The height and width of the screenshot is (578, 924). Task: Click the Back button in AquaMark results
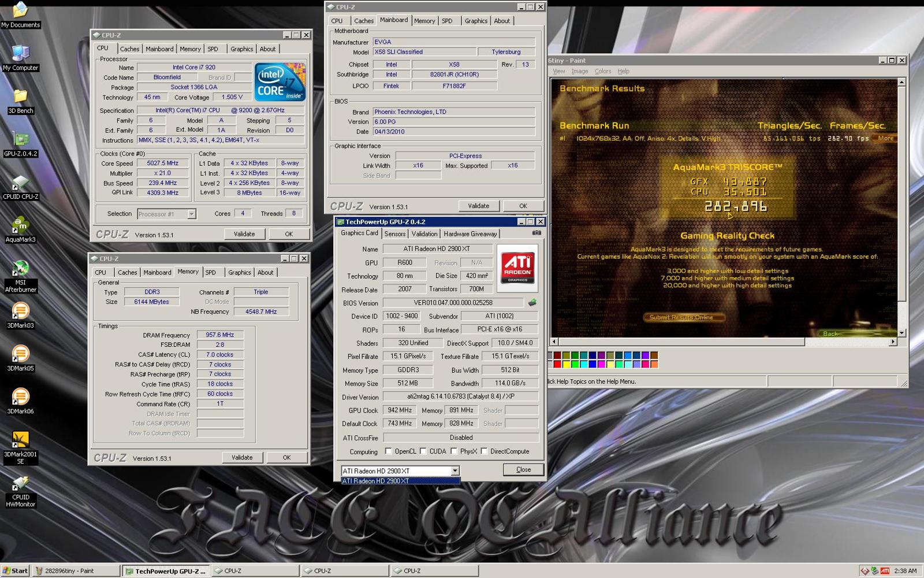click(830, 334)
